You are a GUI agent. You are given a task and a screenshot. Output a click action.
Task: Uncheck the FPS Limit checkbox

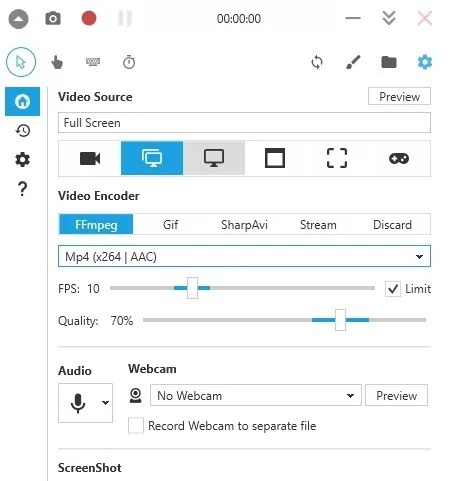coord(393,289)
